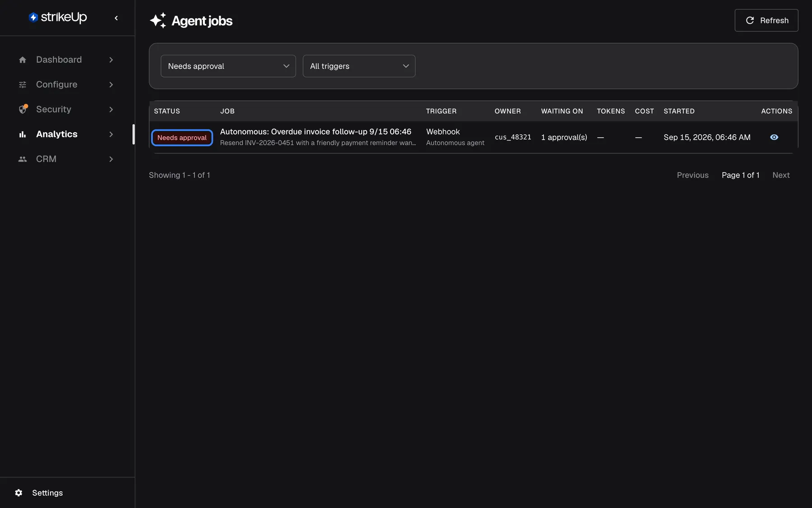This screenshot has width=812, height=508.
Task: Click the Agent jobs sparkle icon
Action: (x=158, y=20)
